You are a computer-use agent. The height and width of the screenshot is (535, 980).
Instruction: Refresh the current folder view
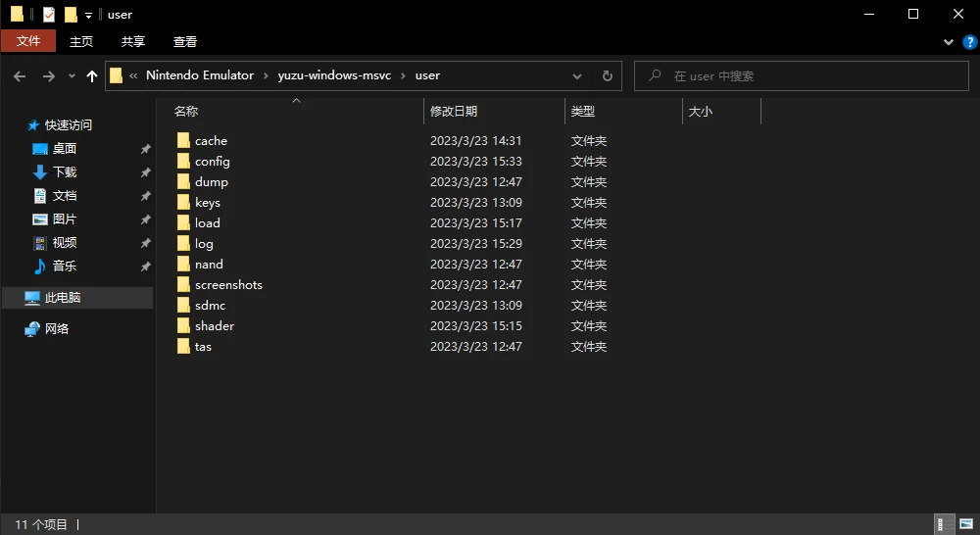607,76
